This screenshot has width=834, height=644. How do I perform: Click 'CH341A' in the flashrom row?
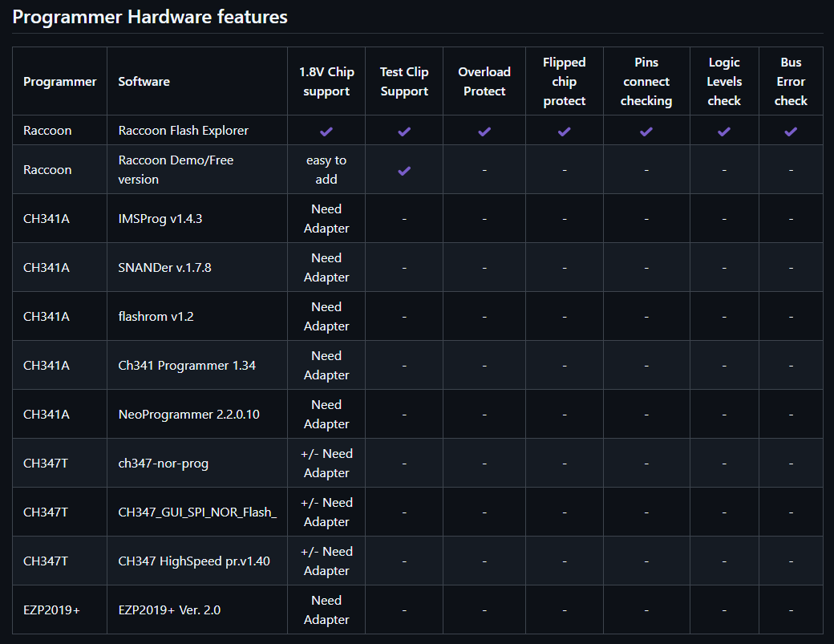(x=47, y=317)
